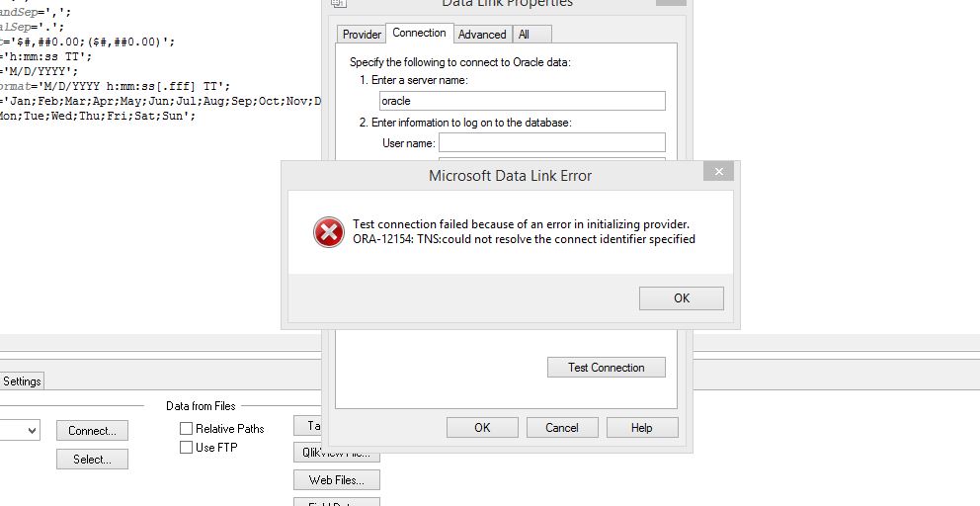Open the Web Files... wizard
The width and height of the screenshot is (980, 506).
(x=336, y=480)
